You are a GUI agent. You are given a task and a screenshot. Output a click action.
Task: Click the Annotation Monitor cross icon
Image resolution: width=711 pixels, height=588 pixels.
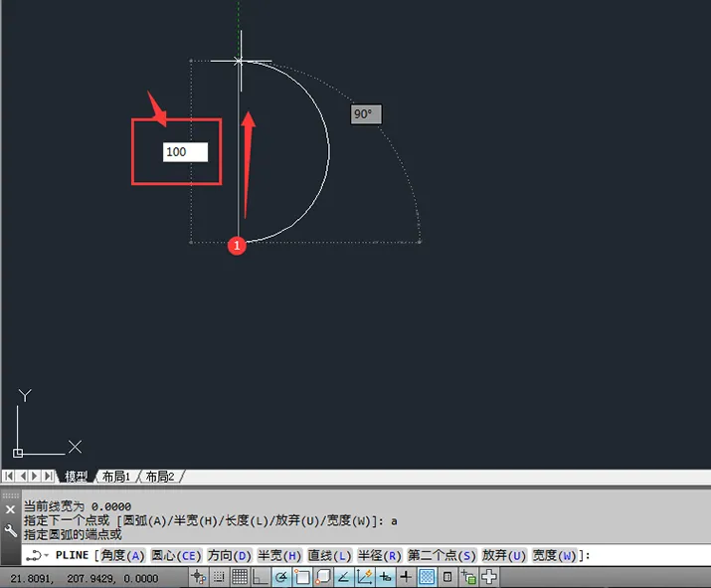[489, 577]
